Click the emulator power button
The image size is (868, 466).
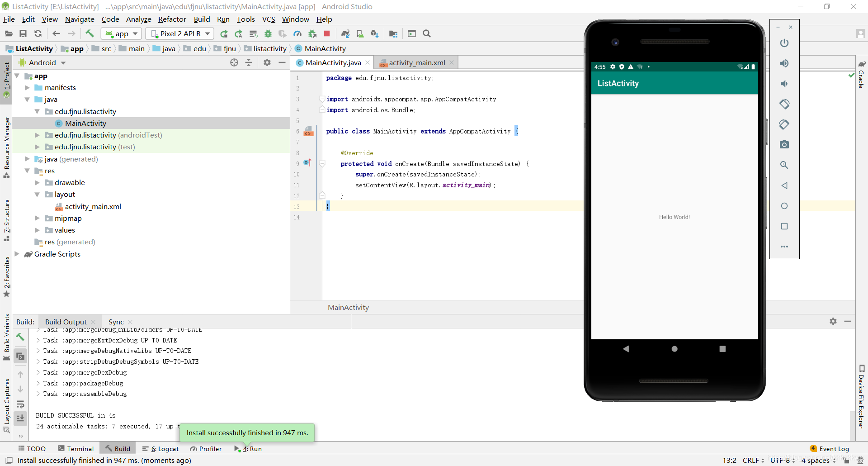784,43
